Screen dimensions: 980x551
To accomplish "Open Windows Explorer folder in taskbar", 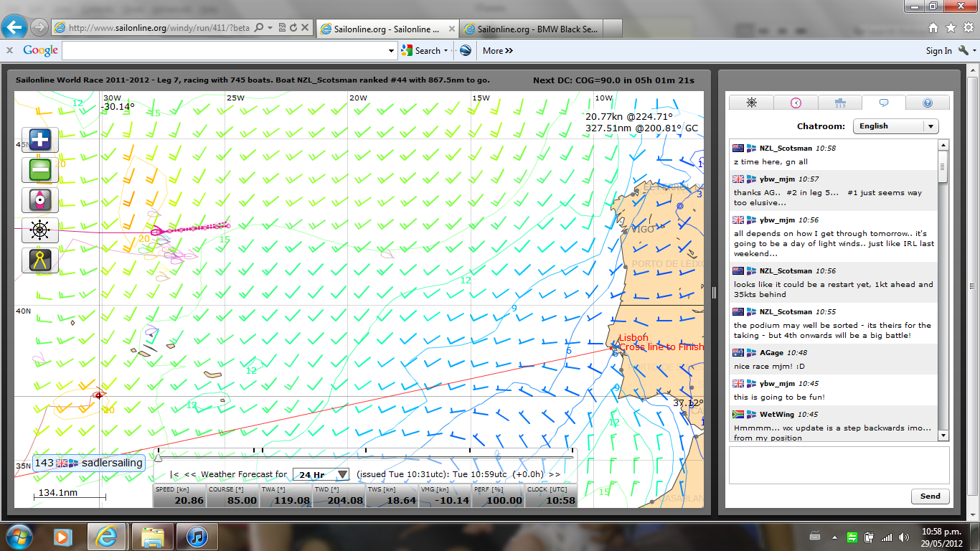I will [x=153, y=536].
